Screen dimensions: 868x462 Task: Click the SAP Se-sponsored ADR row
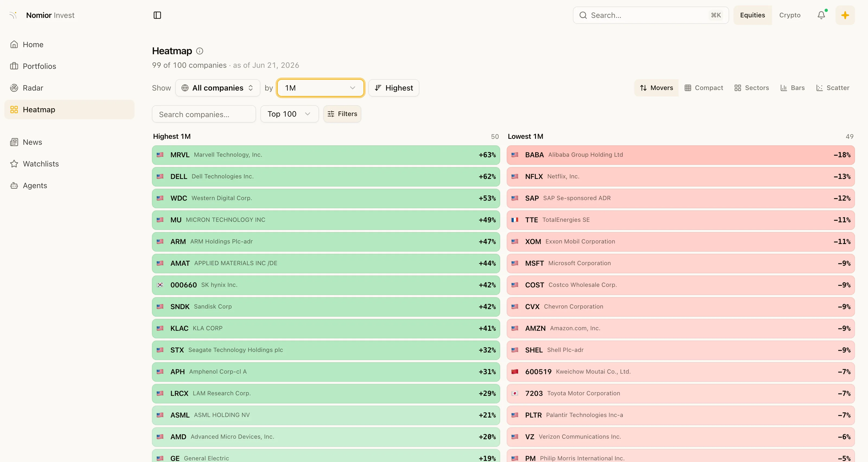(x=681, y=198)
